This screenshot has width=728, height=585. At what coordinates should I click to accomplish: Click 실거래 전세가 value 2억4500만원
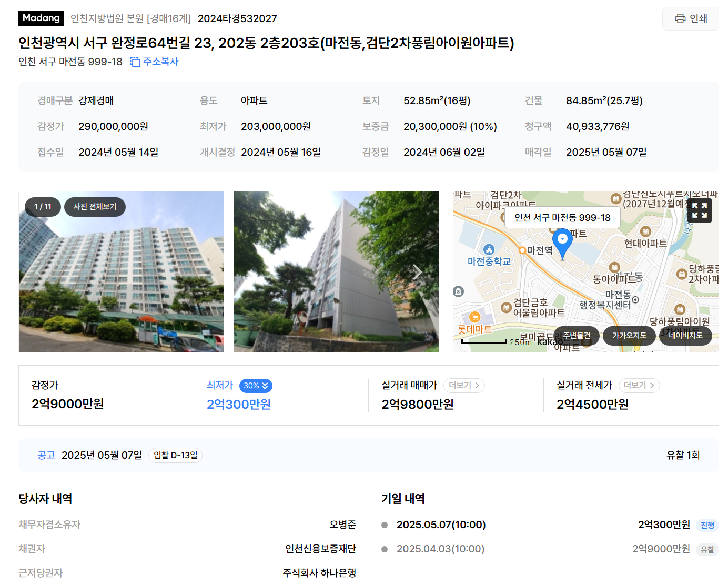coord(592,404)
